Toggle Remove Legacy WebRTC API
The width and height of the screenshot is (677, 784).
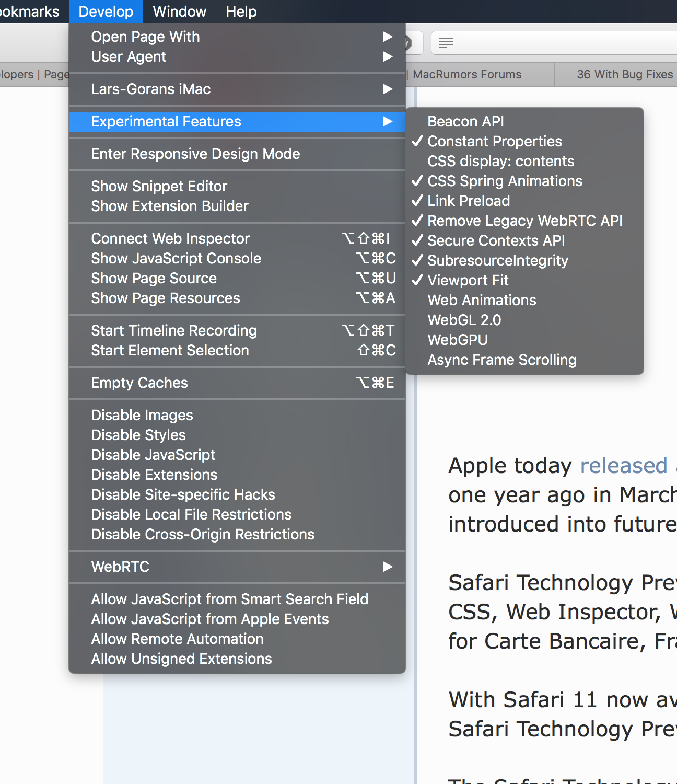coord(524,221)
